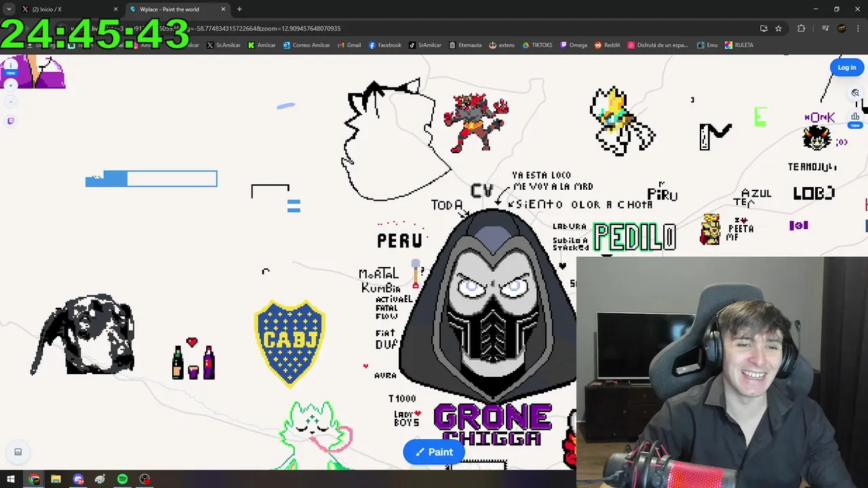Click the blue Paint button
Screen dimensions: 868x488
pyautogui.click(x=434, y=452)
